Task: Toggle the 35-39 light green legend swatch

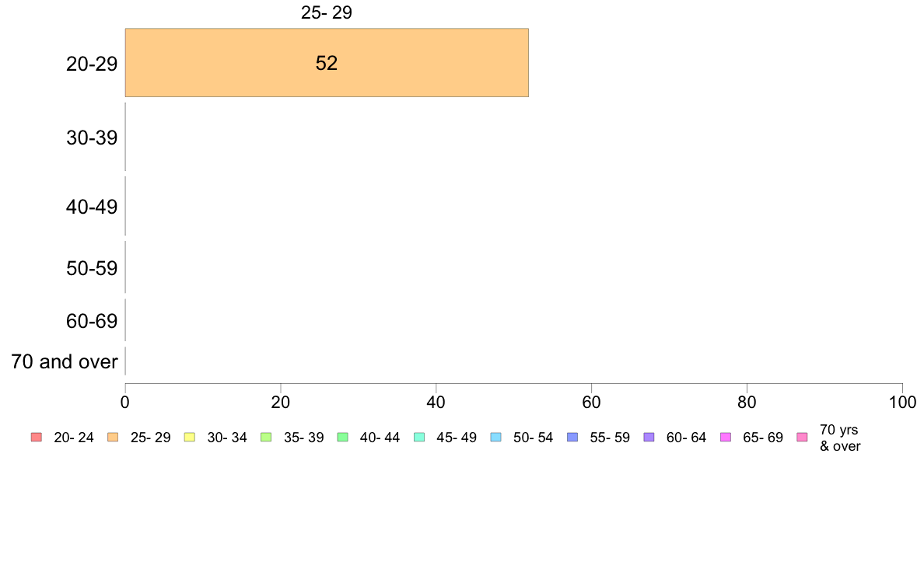Action: pos(266,437)
